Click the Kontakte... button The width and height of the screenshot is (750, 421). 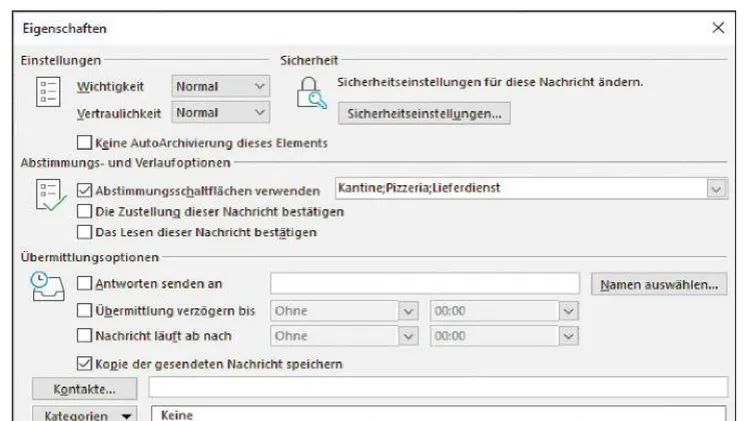click(x=85, y=389)
